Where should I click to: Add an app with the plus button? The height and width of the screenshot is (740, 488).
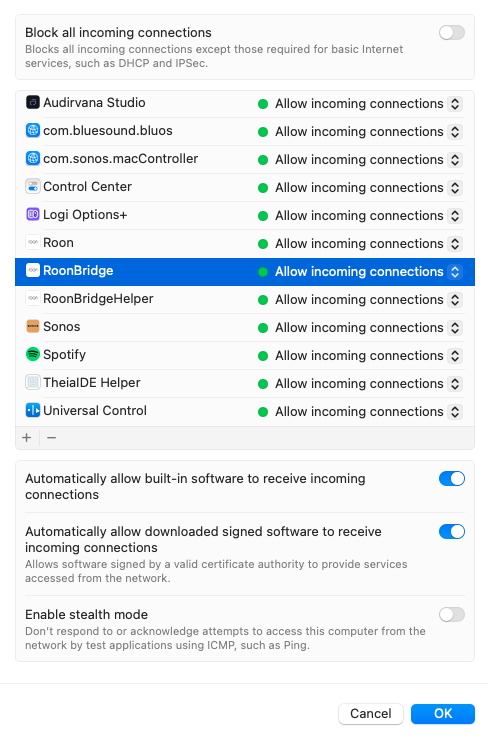click(27, 437)
